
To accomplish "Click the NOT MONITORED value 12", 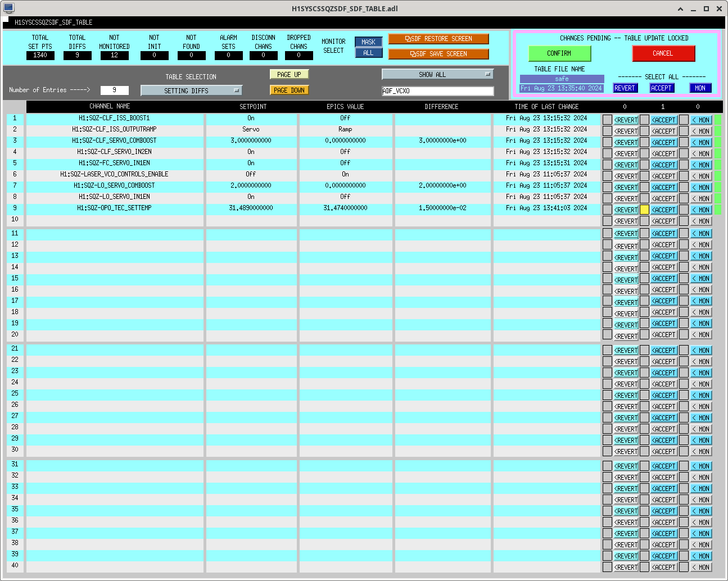I will click(x=114, y=55).
